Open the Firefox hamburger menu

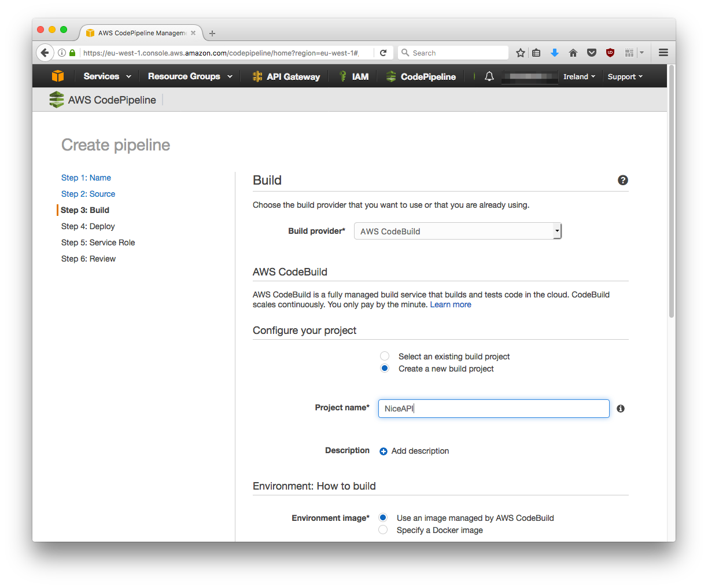click(663, 53)
